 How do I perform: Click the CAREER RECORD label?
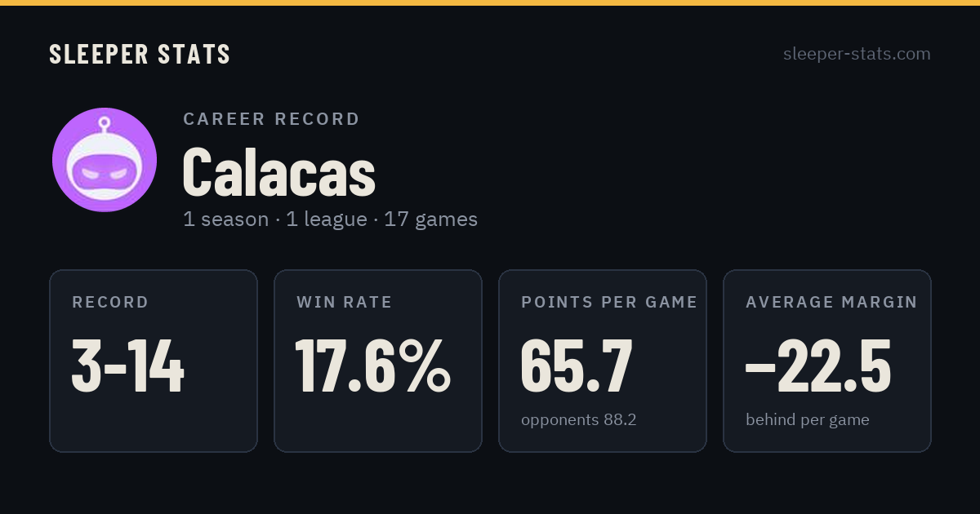click(271, 119)
